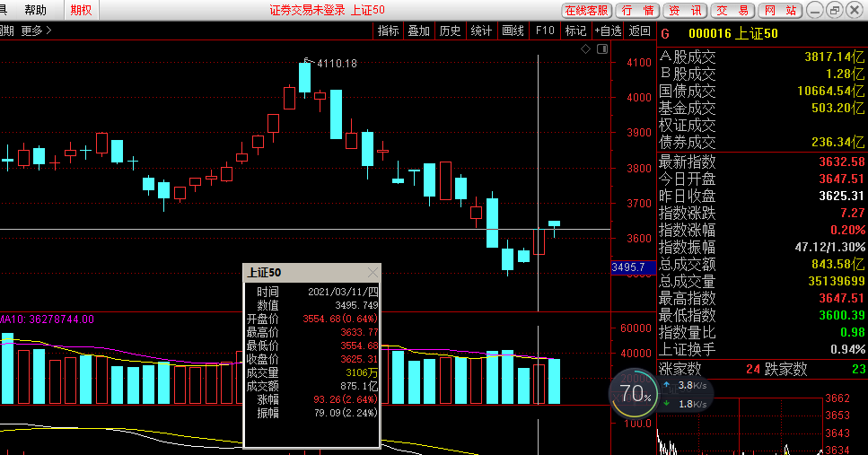Screen dimensions: 868x455
Task: Click the 债券成交 236.34亿 value
Action: click(838, 143)
